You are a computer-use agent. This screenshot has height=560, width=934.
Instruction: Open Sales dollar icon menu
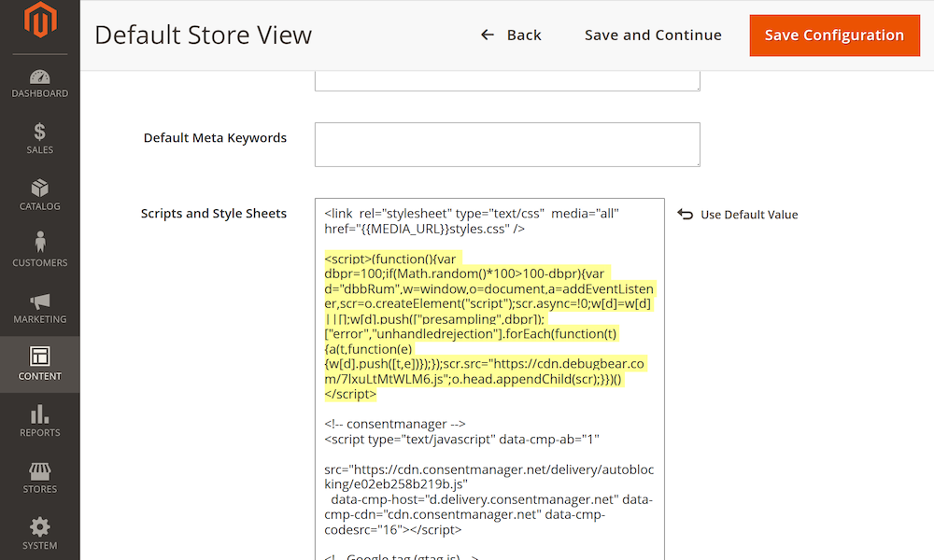39,133
